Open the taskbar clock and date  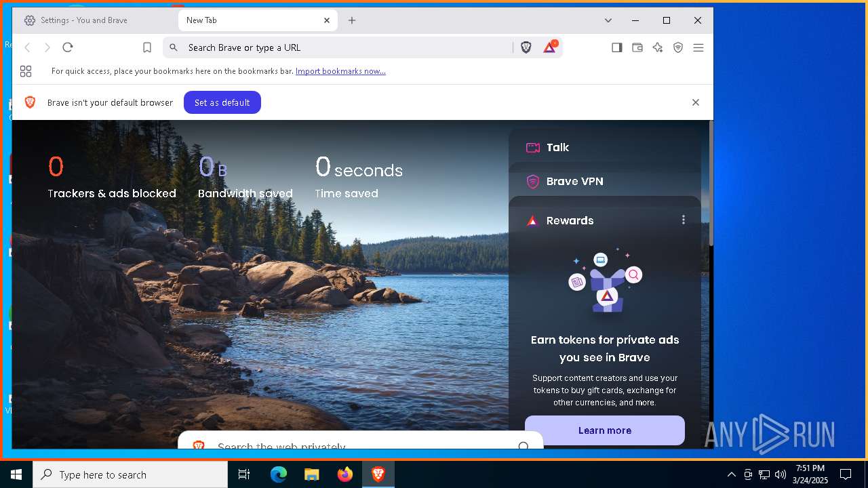(810, 474)
